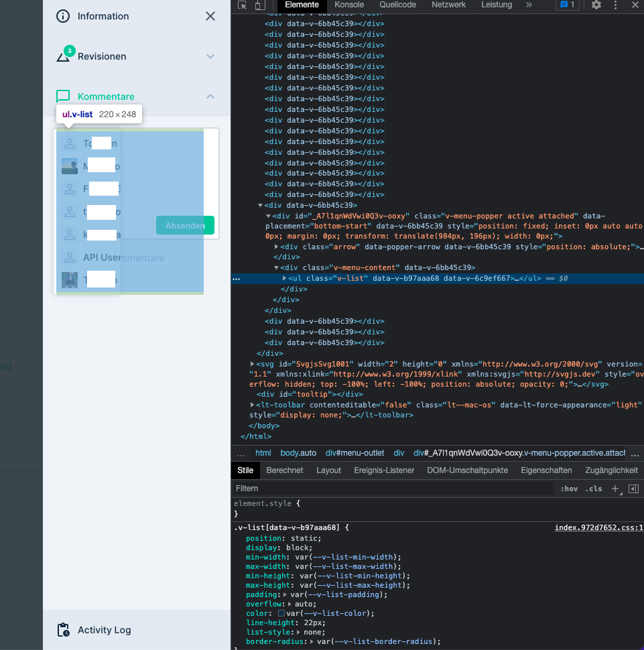Select the v-menu-popper breadcrumb entry
This screenshot has height=650, width=644.
point(519,453)
